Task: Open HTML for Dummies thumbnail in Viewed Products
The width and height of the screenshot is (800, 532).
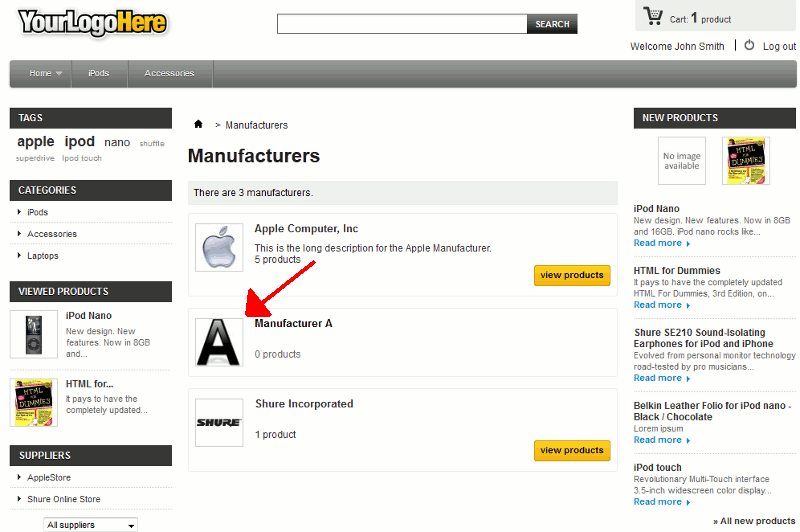Action: coord(34,402)
